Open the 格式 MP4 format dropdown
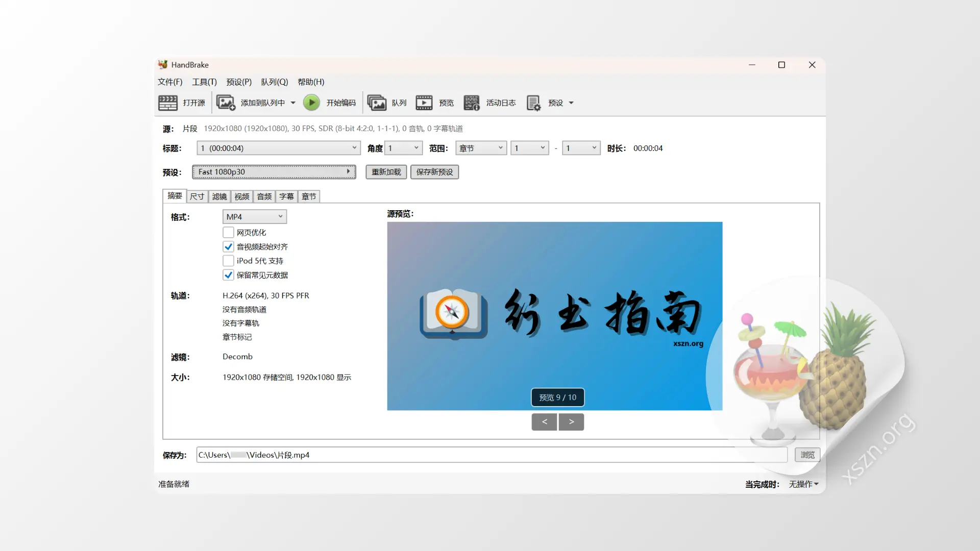Screen dimensions: 980x551 [254, 216]
